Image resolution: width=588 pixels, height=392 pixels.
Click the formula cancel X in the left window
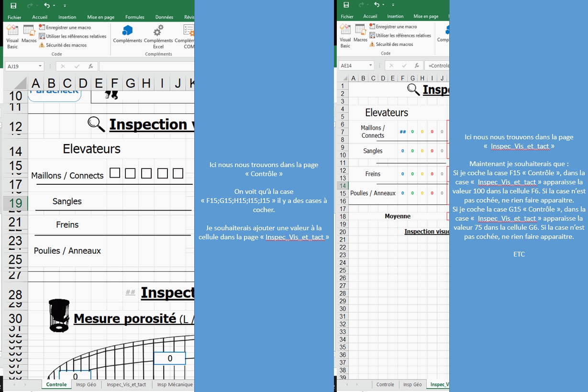63,66
